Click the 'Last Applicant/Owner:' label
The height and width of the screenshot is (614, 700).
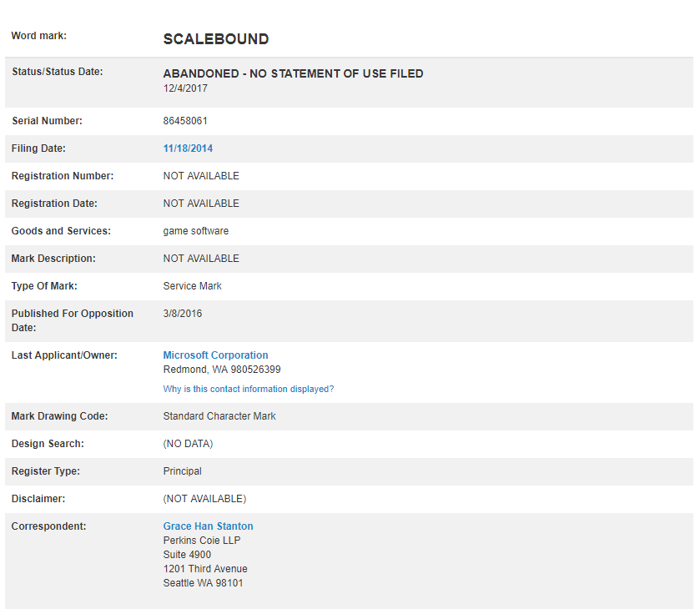tap(64, 355)
